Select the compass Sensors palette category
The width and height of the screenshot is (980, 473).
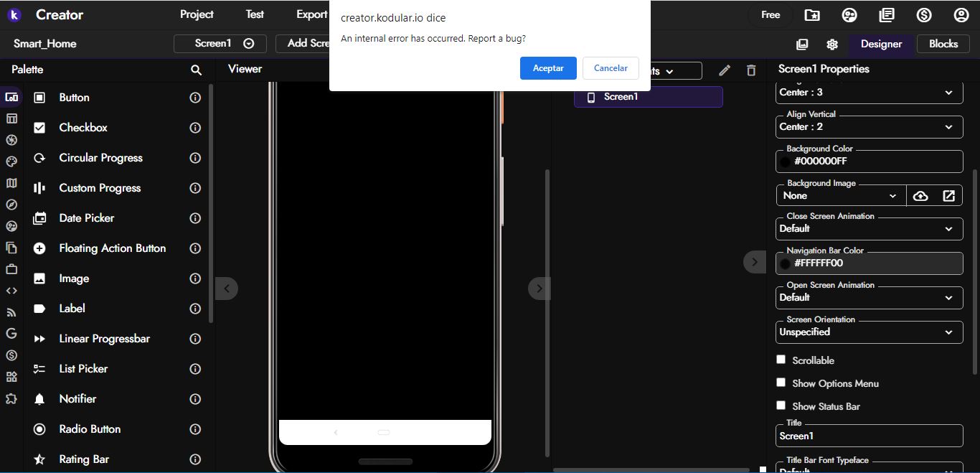11,205
